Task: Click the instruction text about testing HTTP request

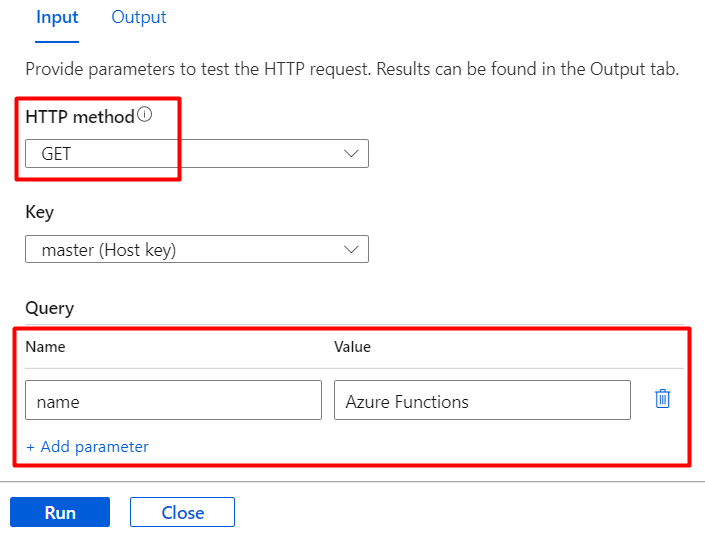Action: click(x=352, y=69)
